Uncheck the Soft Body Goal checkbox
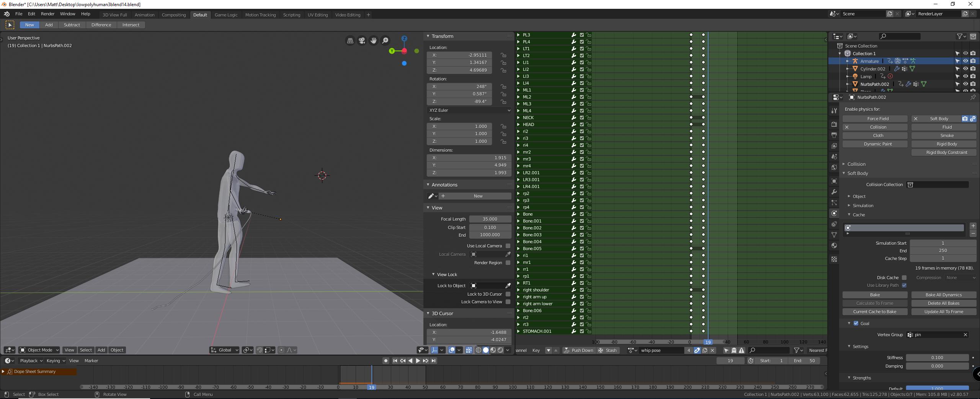This screenshot has width=980, height=399. 856,324
